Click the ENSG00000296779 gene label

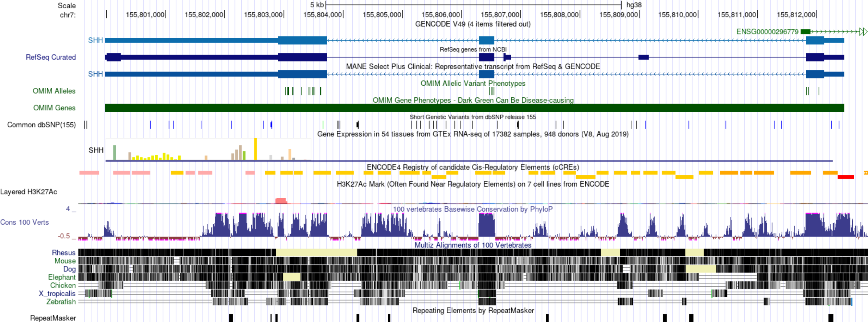coord(767,32)
